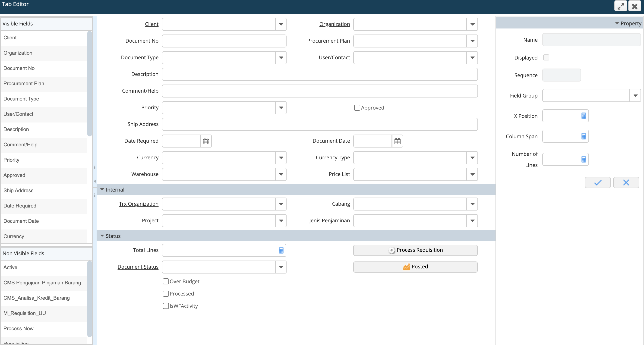The width and height of the screenshot is (644, 346).
Task: Open the Column Span calculator
Action: pos(584,136)
